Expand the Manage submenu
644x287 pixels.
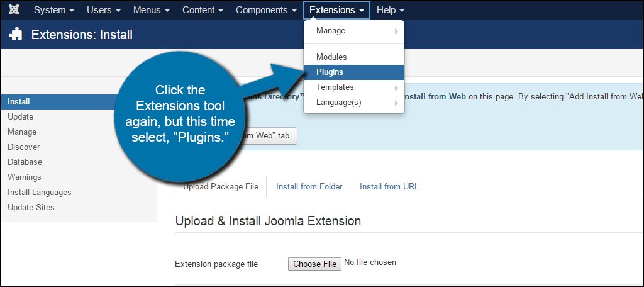click(354, 31)
